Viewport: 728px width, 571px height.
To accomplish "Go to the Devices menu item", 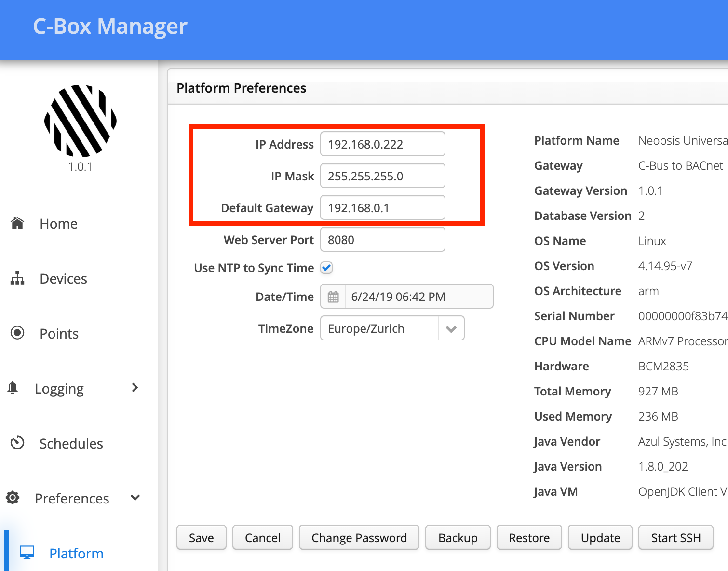I will click(63, 279).
